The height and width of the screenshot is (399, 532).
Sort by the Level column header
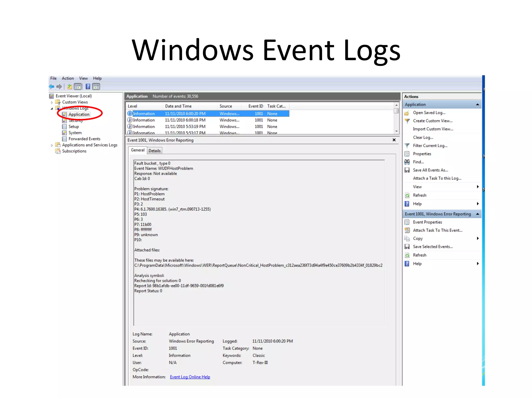pyautogui.click(x=144, y=106)
